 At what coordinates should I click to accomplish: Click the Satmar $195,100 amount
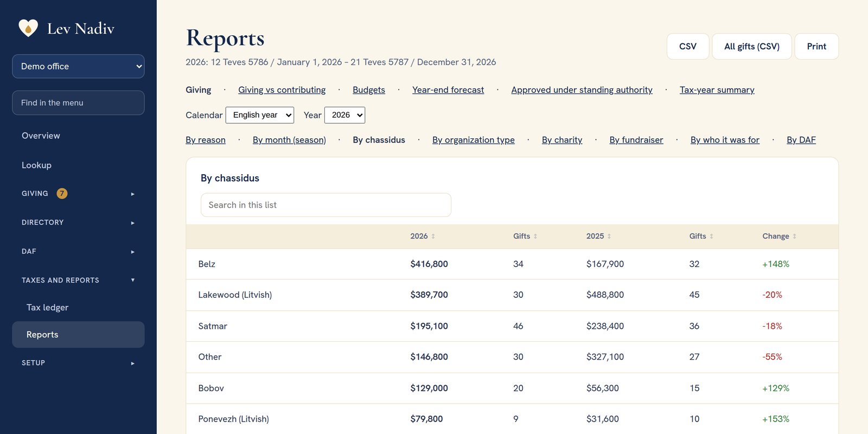[x=429, y=326]
